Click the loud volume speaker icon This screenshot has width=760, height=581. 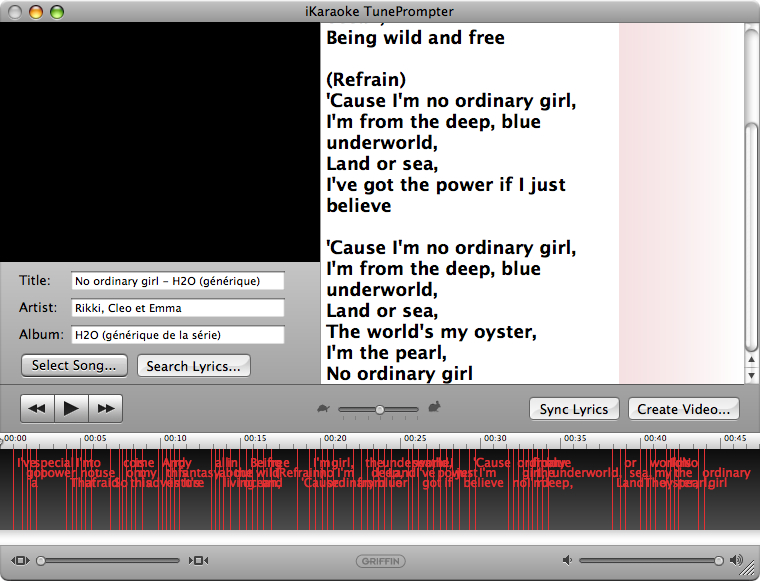(736, 560)
